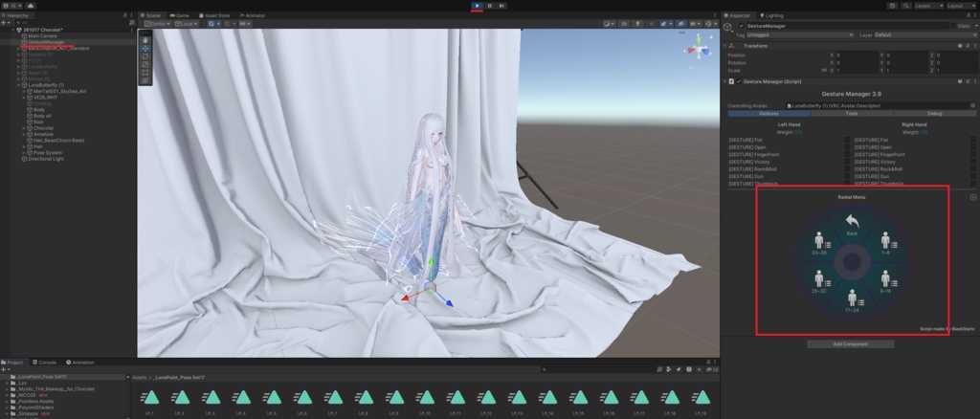The image size is (980, 419).
Task: Select the Scale tool in scene toolbar
Action: [145, 64]
